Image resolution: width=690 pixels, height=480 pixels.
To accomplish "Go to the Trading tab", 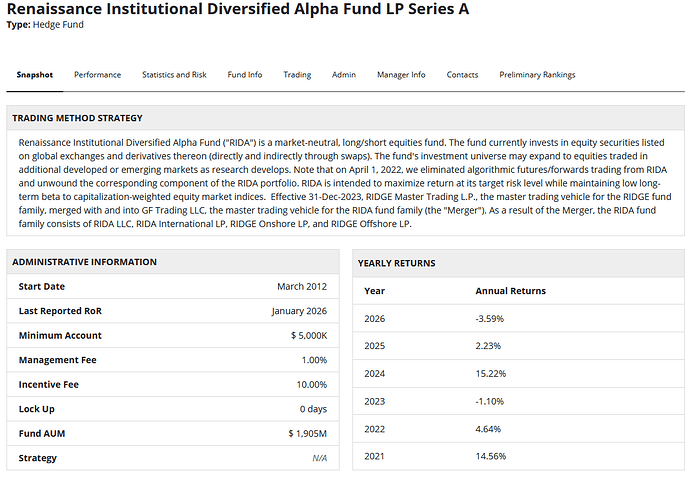I will coord(297,75).
